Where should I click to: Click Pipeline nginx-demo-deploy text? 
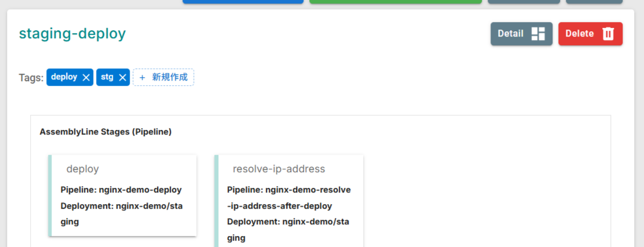pos(121,190)
